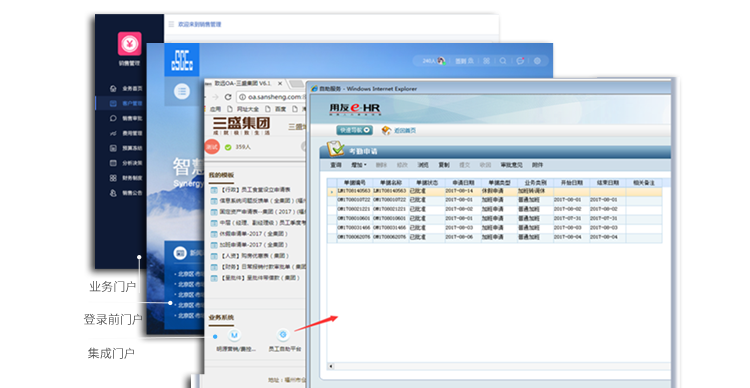Screen dimensions: 750x388
Task: Click the hamburger icon in the white header
Action: pyautogui.click(x=171, y=24)
